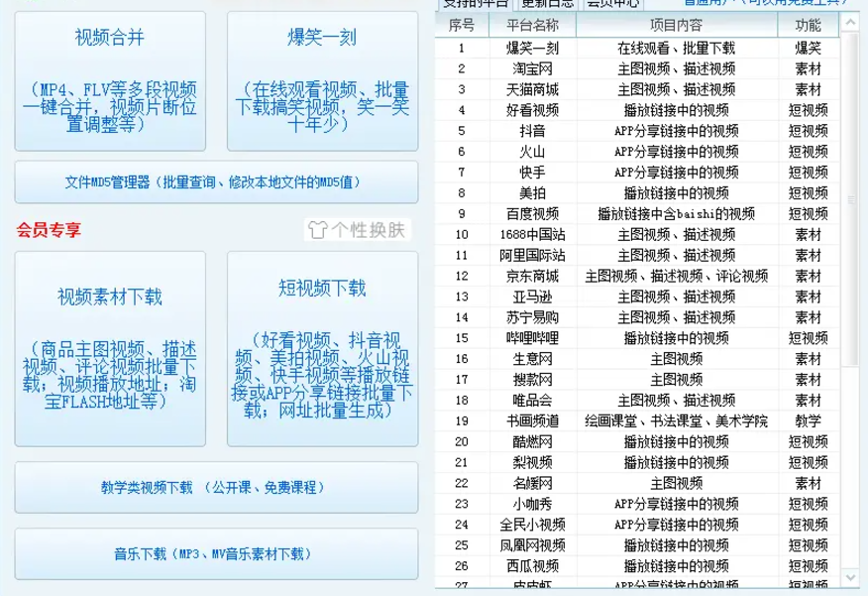This screenshot has height=596, width=868.
Task: Switch to the 更新日志 tab
Action: (548, 4)
